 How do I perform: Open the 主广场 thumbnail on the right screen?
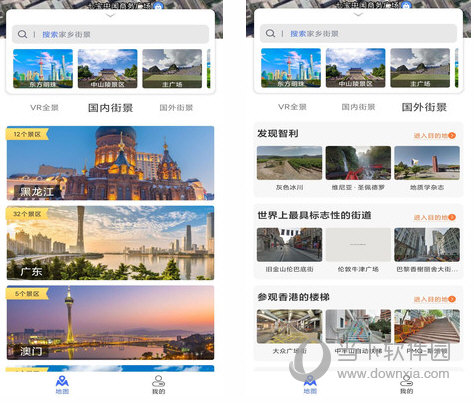(420, 68)
